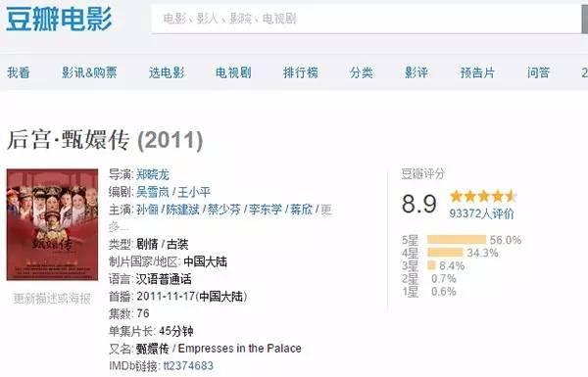The image size is (588, 377).
Task: Click the five-star rating icons
Action: (483, 196)
